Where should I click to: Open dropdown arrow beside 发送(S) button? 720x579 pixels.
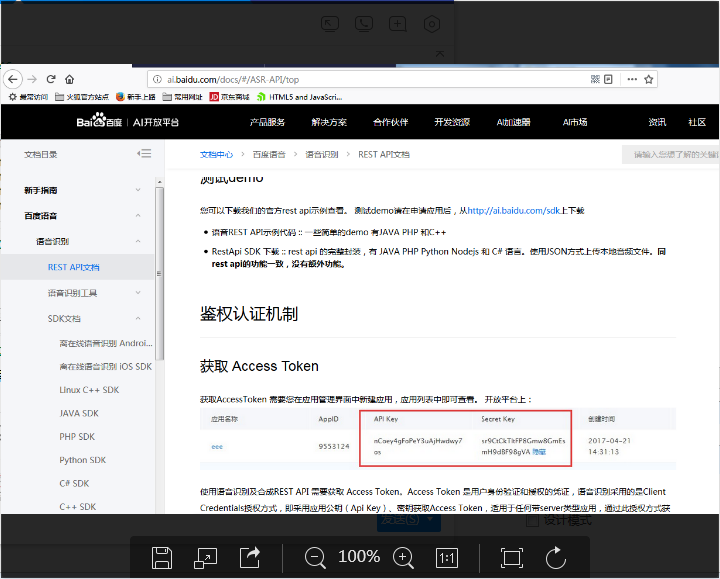[430, 519]
